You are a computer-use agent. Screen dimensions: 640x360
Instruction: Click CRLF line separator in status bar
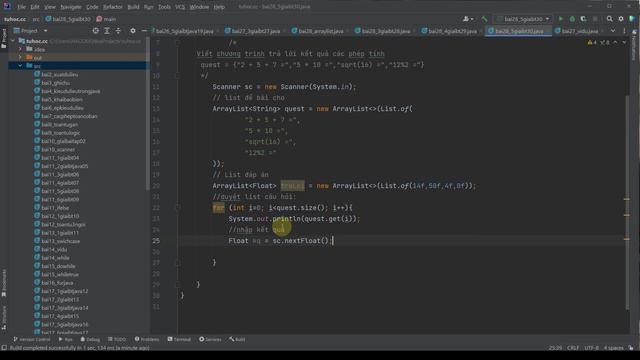pos(573,348)
